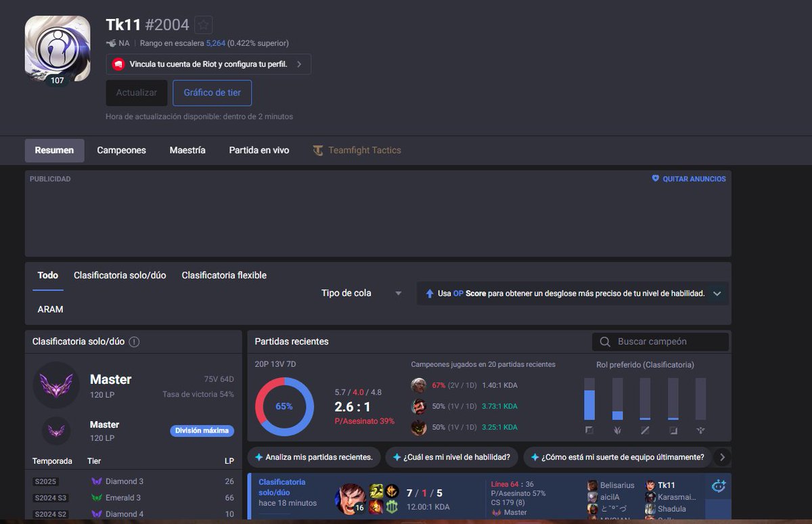Click the Teamfight Tactics logo icon
This screenshot has height=524, width=812.
coord(318,150)
